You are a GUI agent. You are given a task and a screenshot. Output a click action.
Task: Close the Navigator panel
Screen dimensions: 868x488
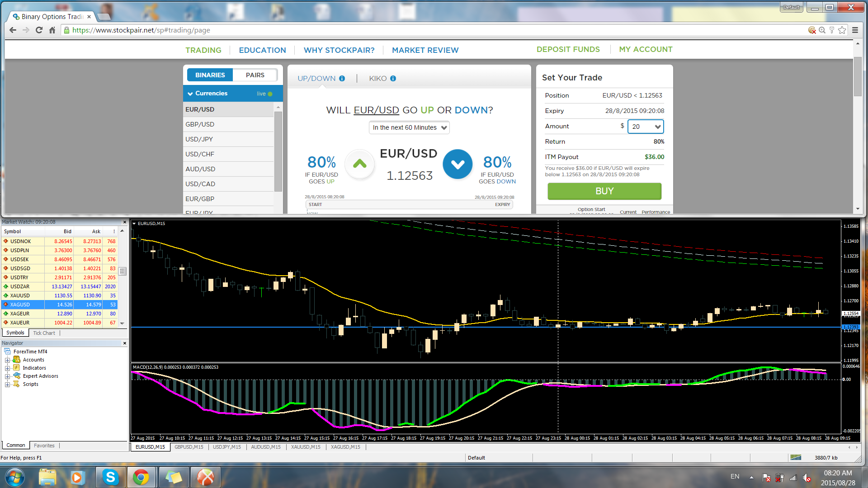click(125, 343)
